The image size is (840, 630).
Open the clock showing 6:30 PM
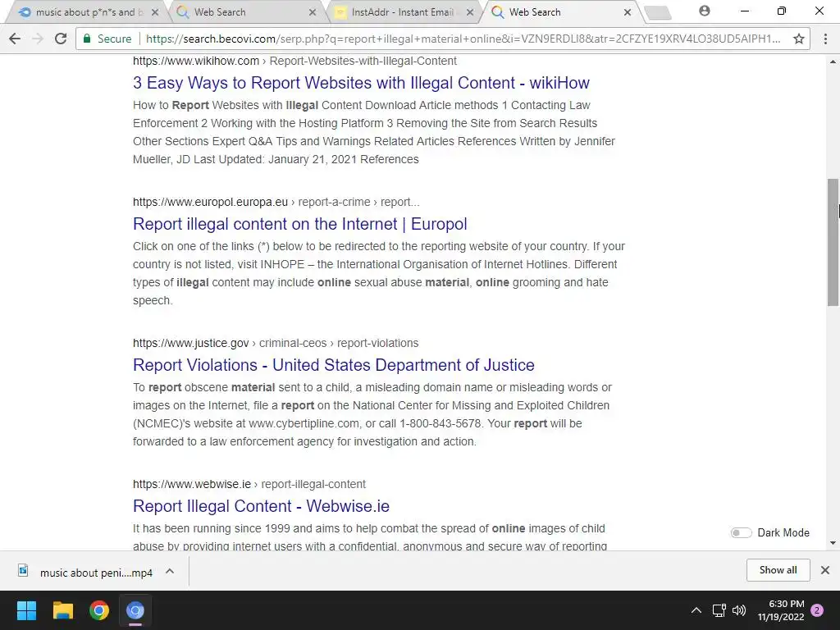pyautogui.click(x=781, y=610)
